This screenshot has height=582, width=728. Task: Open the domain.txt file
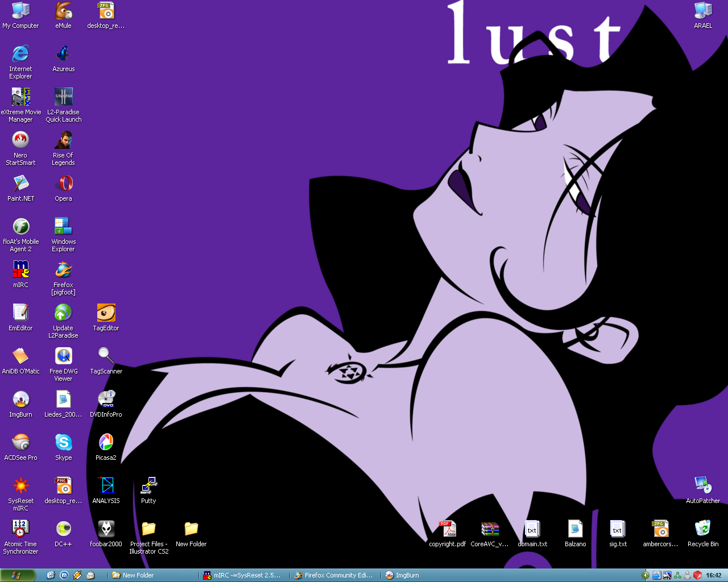click(x=532, y=534)
